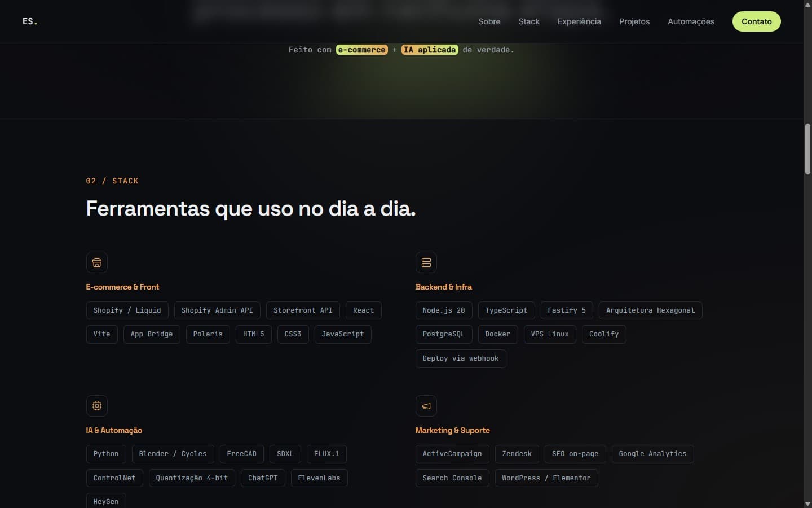Click the Arquitetura Hexagonal chip
The height and width of the screenshot is (508, 812).
point(650,310)
